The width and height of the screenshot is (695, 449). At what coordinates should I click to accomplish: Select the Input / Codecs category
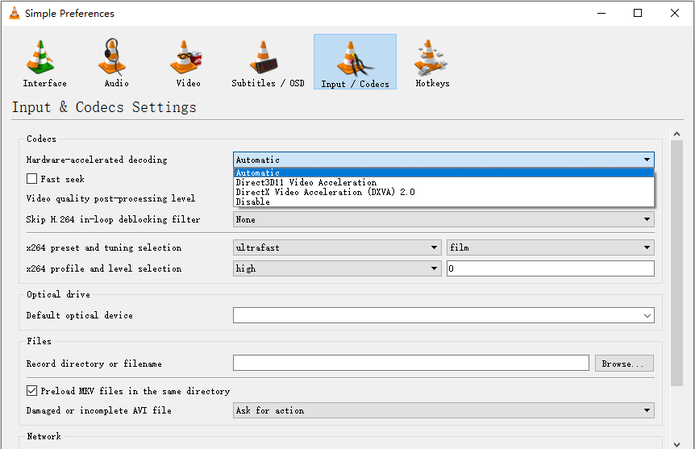[x=355, y=62]
